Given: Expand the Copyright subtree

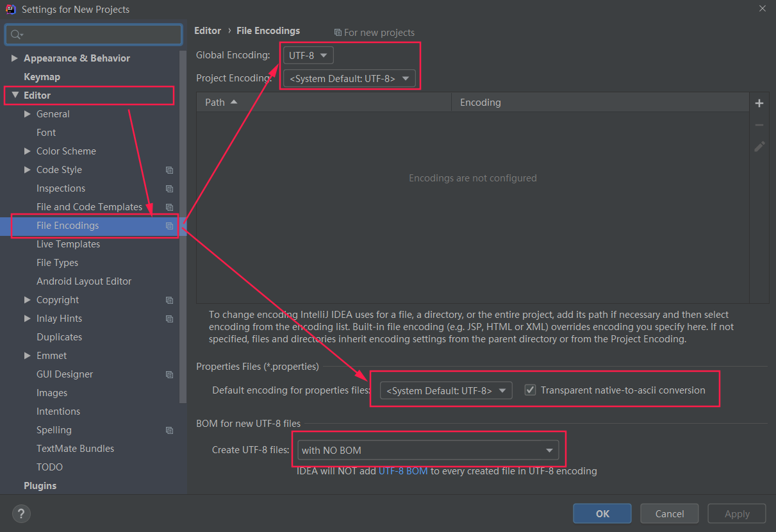Looking at the screenshot, I should (27, 300).
